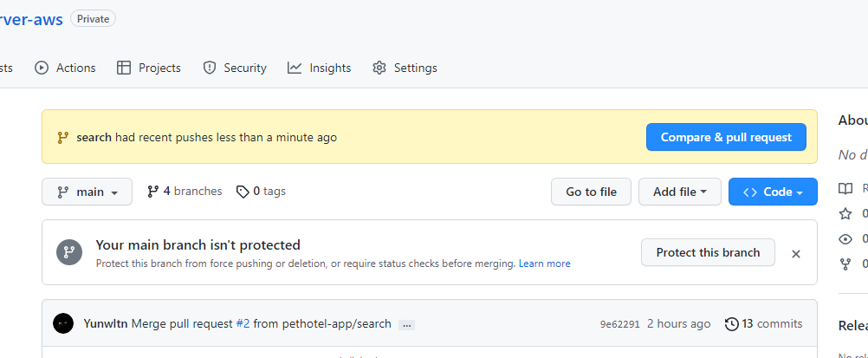The height and width of the screenshot is (358, 868).
Task: Click the Yunwltn avatar thumbnail
Action: tap(63, 323)
